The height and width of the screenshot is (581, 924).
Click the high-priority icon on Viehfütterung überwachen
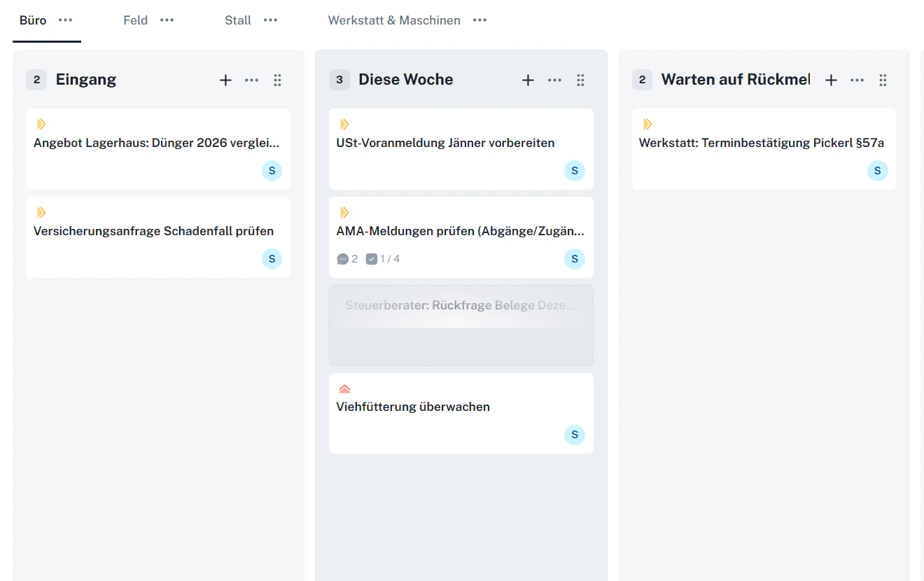coord(344,388)
